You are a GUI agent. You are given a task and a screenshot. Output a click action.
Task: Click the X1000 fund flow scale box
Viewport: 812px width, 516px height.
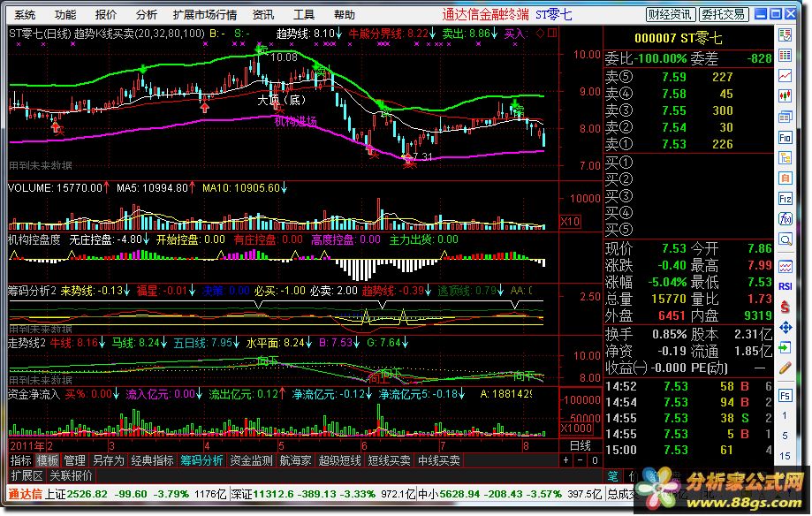[576, 428]
